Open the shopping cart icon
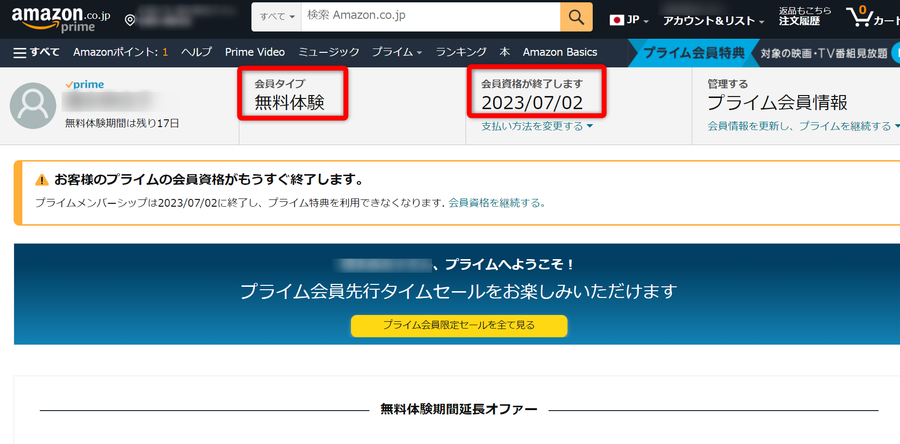 tap(859, 17)
